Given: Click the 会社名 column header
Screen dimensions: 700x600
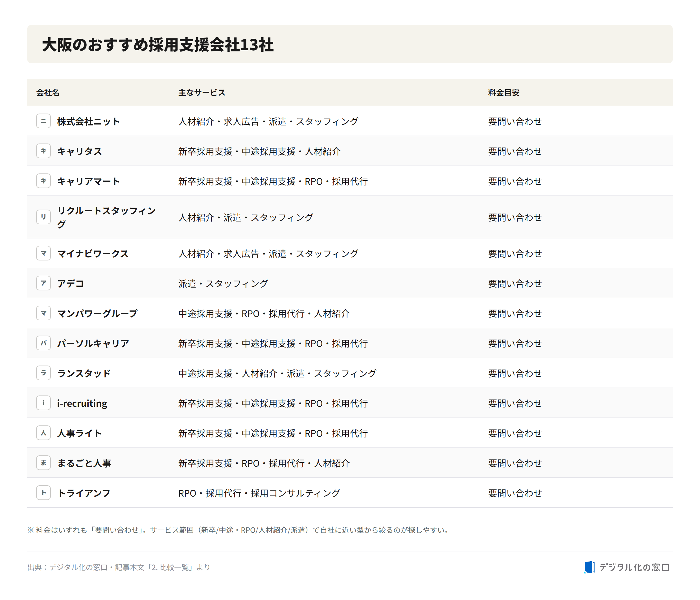Looking at the screenshot, I should [48, 93].
